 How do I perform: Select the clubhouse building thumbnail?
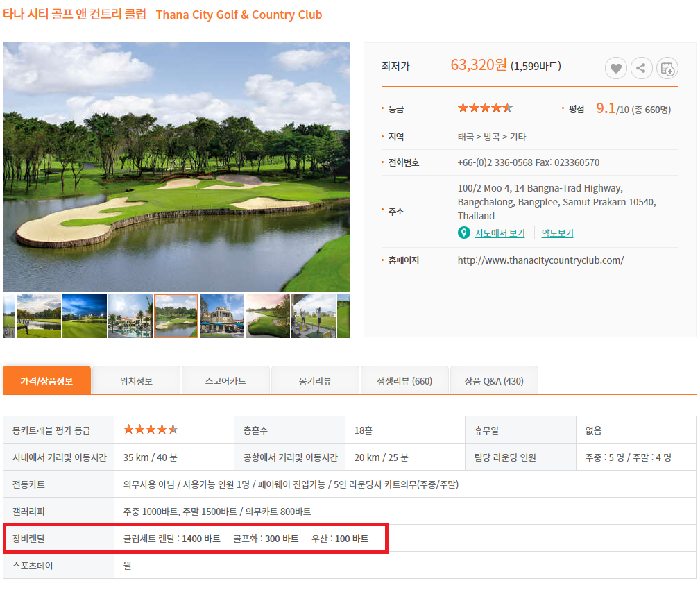coord(222,316)
